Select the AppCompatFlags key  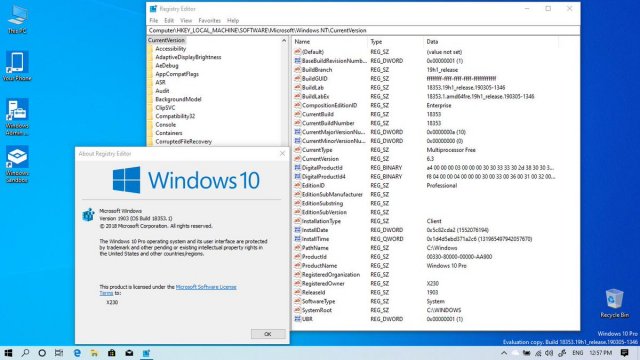177,74
